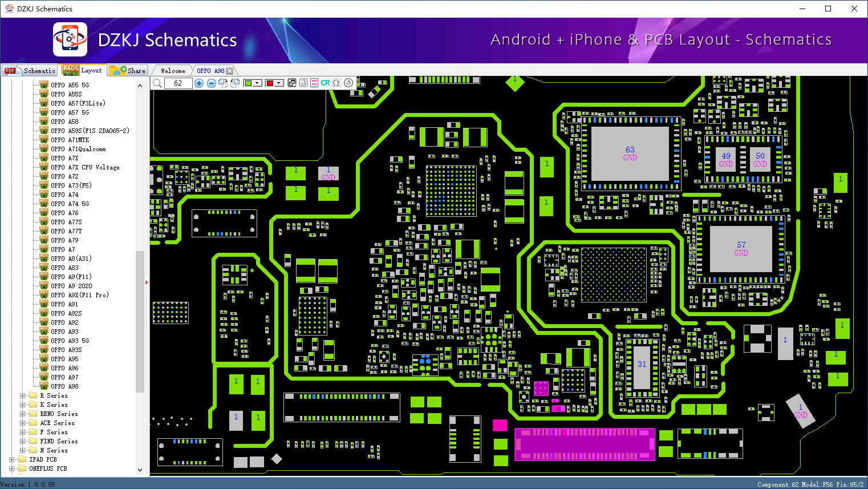This screenshot has width=868, height=489.
Task: Click the PADS icon on Layout tab
Action: [x=71, y=70]
